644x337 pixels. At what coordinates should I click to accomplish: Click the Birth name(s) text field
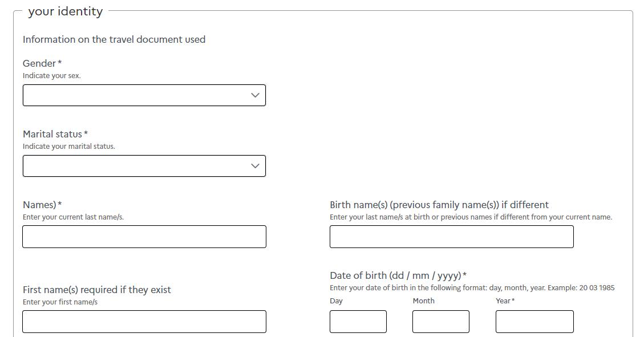451,237
